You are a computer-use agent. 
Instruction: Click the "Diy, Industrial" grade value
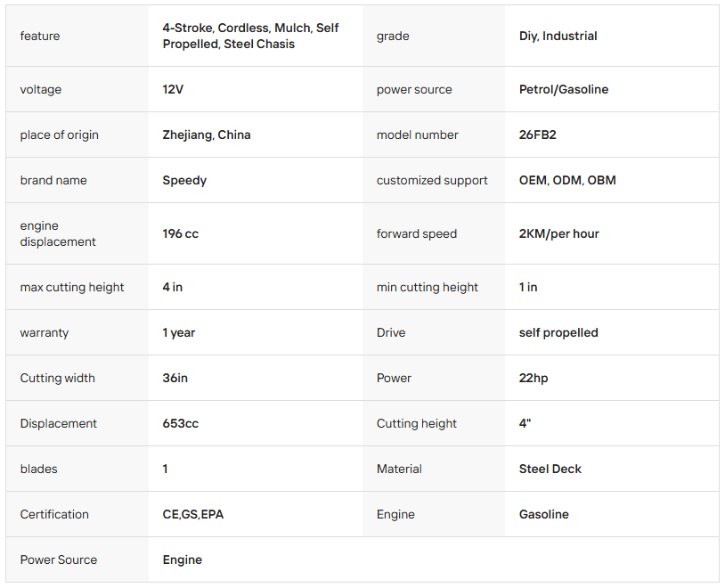(558, 37)
